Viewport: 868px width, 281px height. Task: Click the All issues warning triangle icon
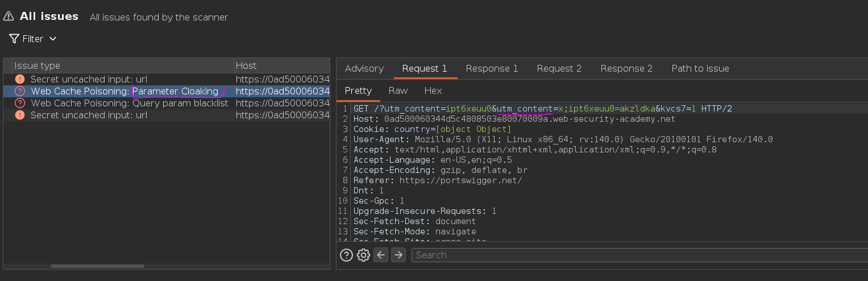(x=9, y=16)
